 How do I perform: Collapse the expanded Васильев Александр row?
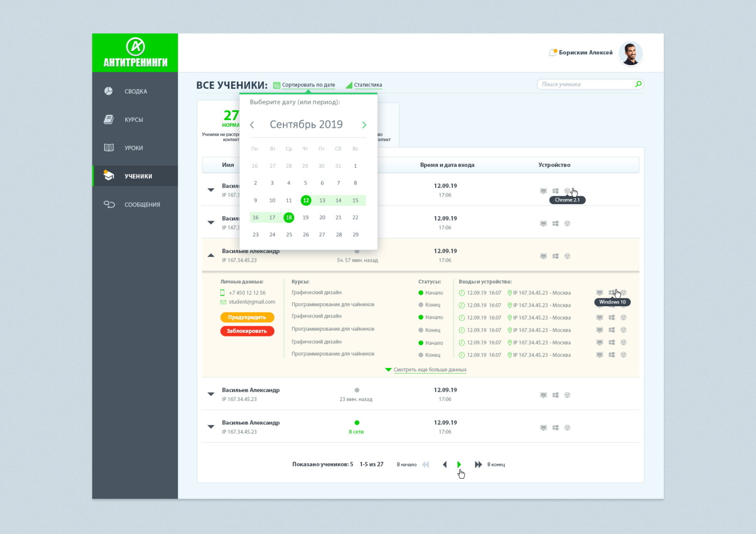coord(211,255)
